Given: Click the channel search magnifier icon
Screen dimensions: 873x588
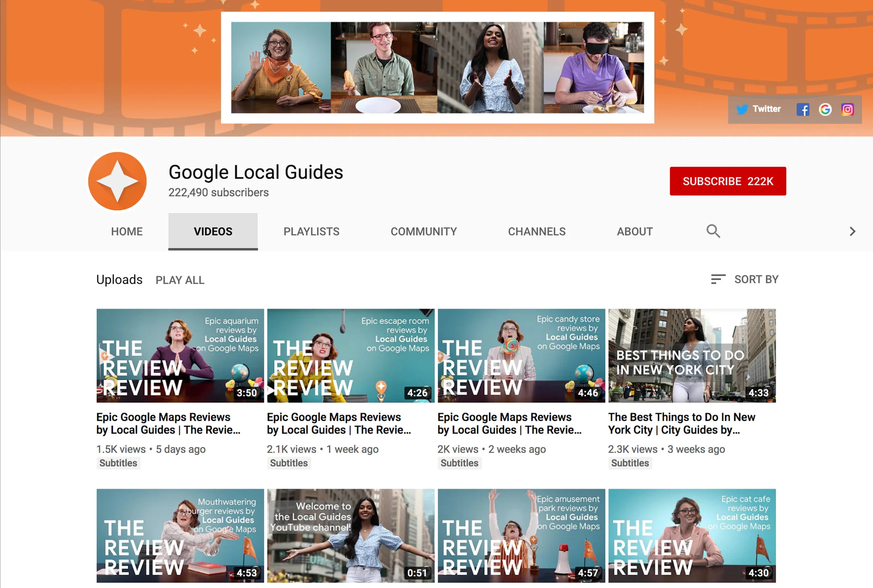Looking at the screenshot, I should 713,231.
